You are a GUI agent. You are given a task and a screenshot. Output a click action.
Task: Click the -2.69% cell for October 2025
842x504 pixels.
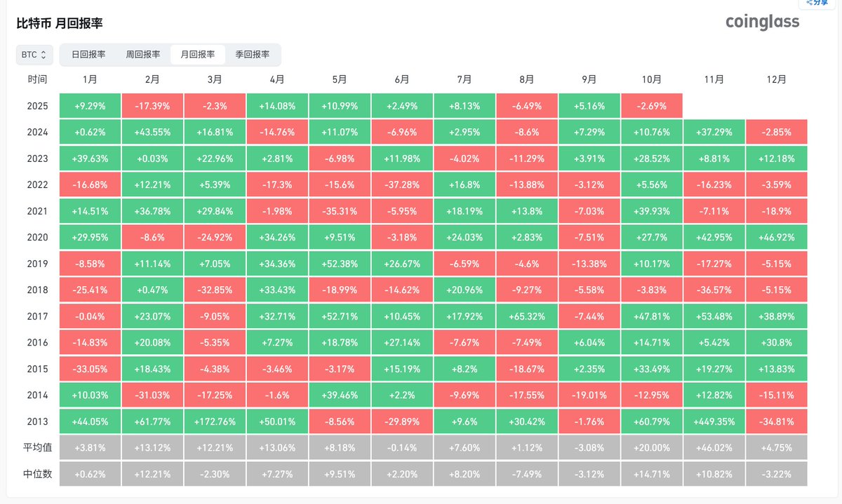651,106
